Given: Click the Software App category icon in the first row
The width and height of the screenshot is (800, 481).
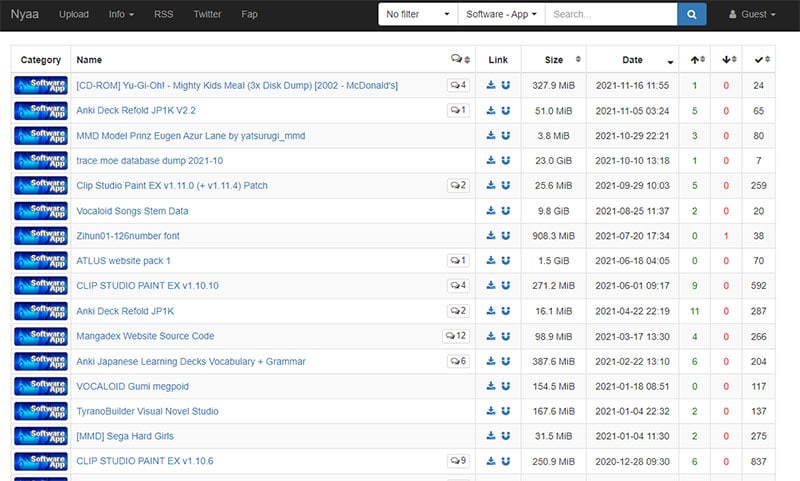Looking at the screenshot, I should pyautogui.click(x=40, y=85).
